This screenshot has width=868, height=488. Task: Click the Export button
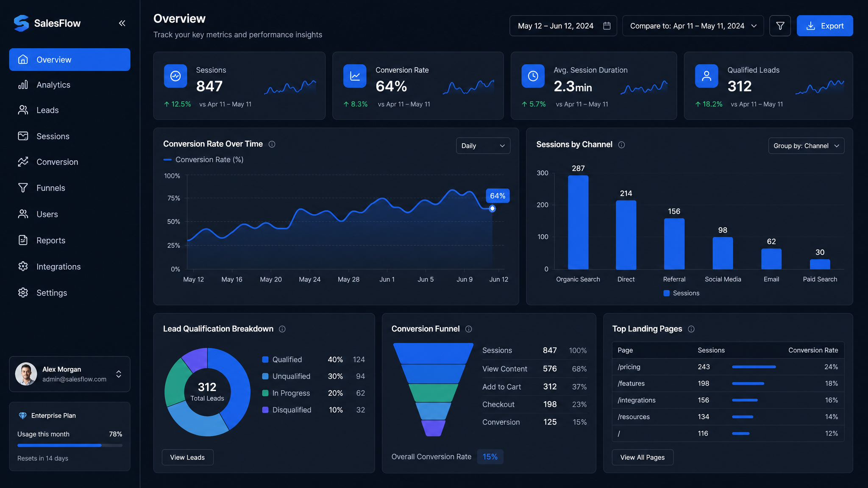825,26
